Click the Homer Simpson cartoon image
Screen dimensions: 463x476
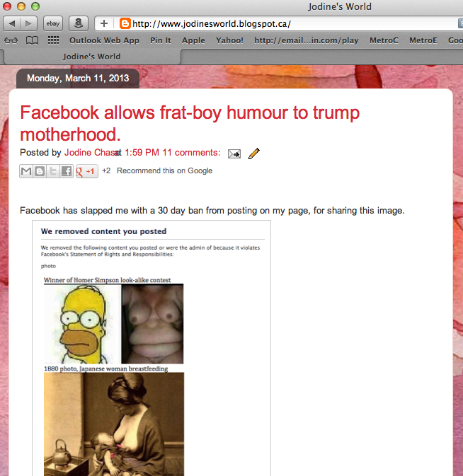tap(82, 324)
